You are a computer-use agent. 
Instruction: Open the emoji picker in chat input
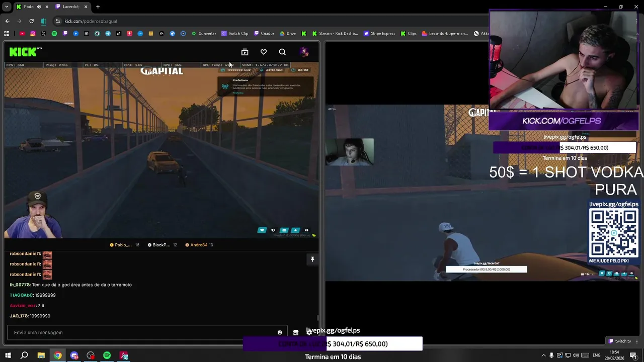tap(280, 332)
